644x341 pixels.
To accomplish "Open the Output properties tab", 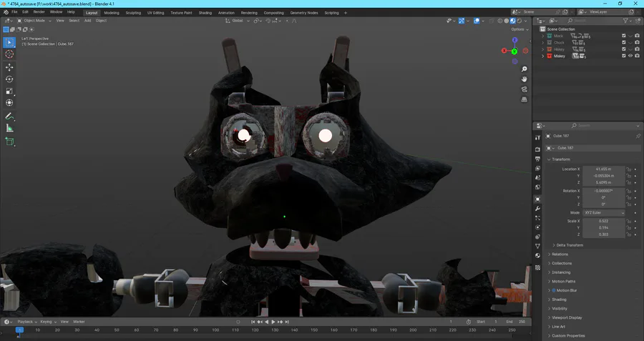I will point(537,159).
